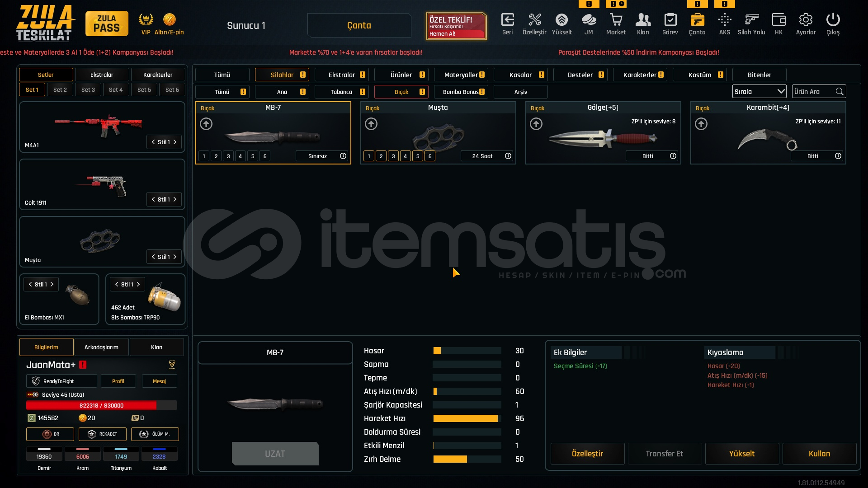Select the Set 4 loadout
The height and width of the screenshot is (488, 868).
(116, 90)
